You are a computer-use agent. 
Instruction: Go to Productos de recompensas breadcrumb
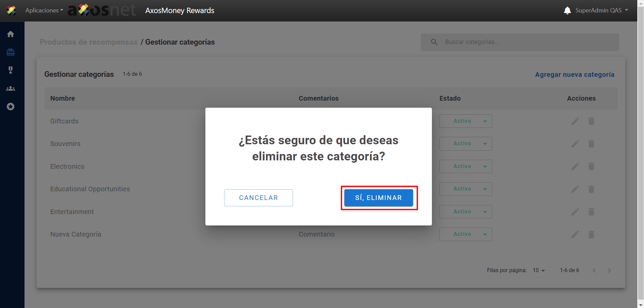(x=89, y=42)
